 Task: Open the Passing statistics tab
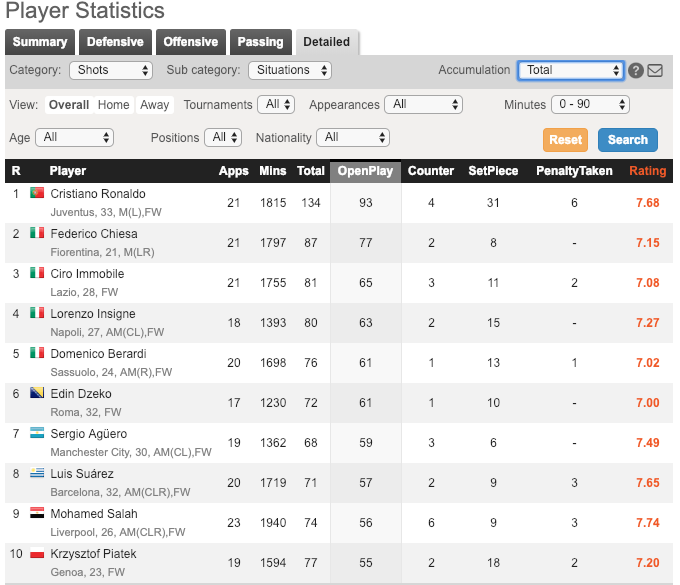(x=260, y=42)
